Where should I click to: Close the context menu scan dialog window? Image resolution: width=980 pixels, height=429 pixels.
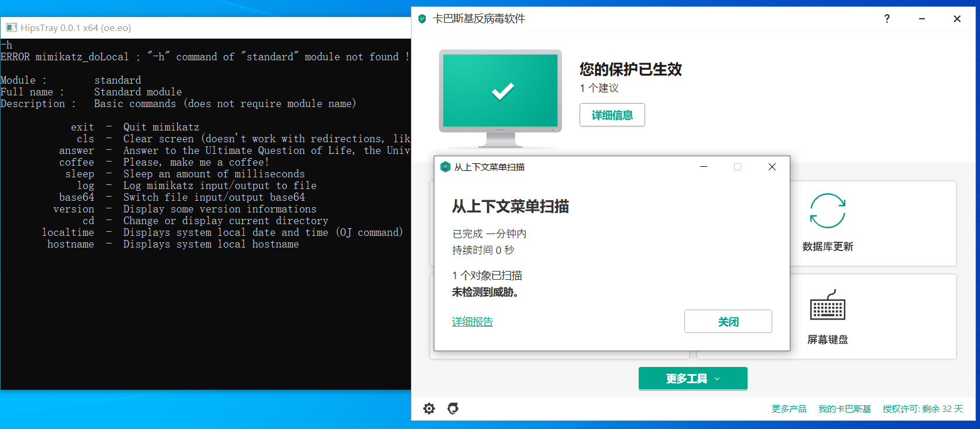[772, 167]
